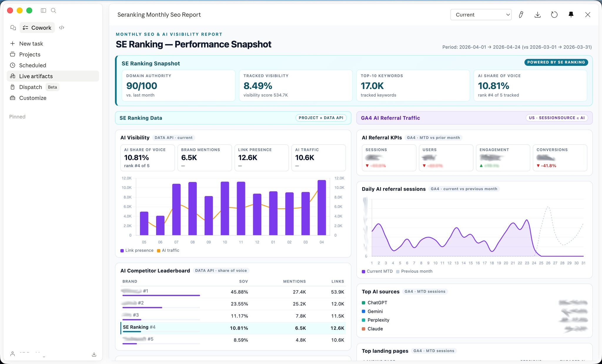Screen dimensions: 602x364
Task: Open the code mode icon
Action: tap(61, 28)
